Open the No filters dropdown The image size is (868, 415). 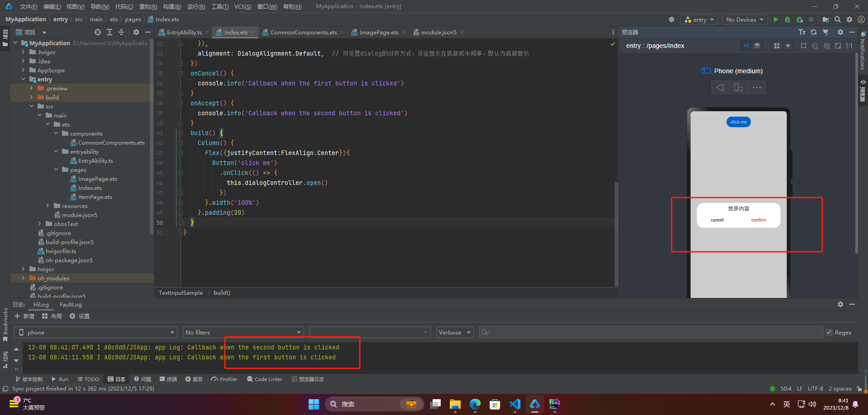click(x=243, y=332)
